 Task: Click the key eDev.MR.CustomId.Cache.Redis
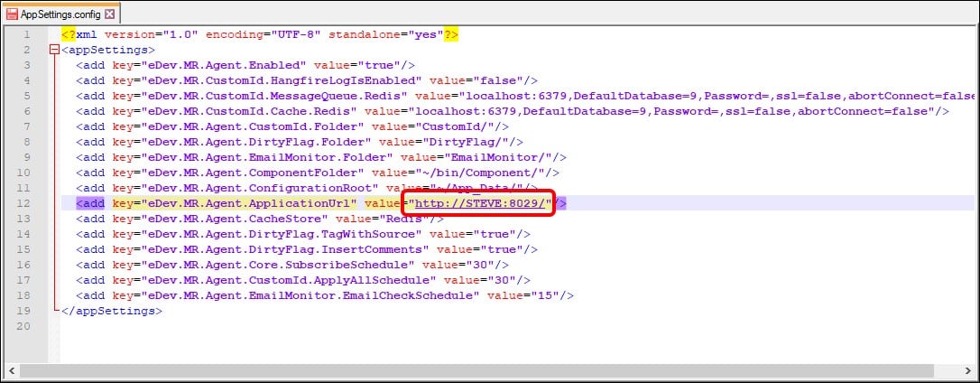(251, 111)
